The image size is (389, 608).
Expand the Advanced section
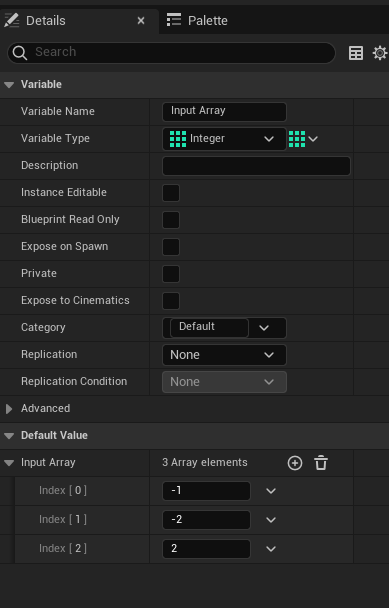(x=9, y=409)
